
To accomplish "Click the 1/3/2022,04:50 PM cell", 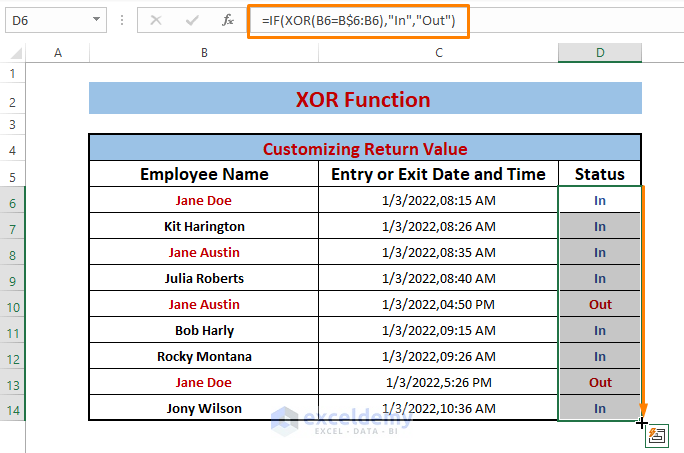I will [x=438, y=304].
